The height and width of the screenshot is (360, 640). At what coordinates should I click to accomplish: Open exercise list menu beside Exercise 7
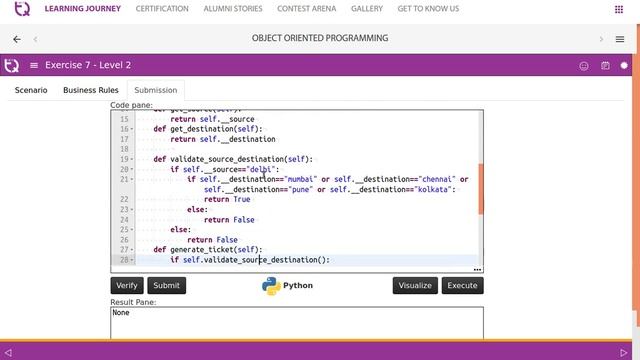coord(34,65)
